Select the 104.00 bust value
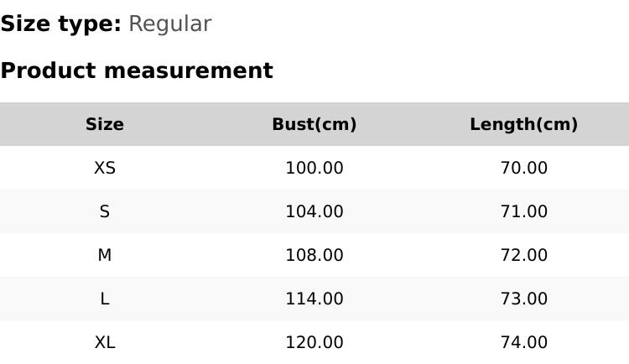629x364 pixels. click(314, 212)
